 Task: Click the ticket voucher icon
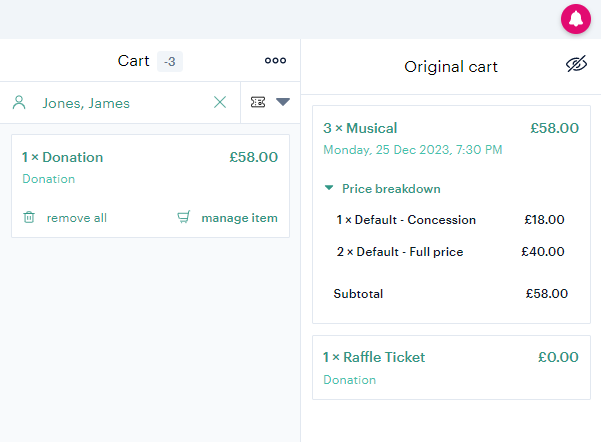[x=258, y=102]
